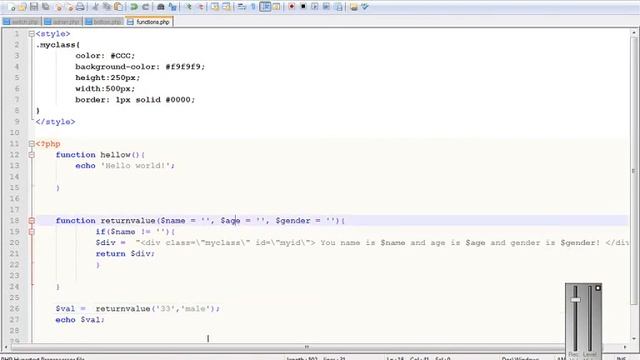
Task: Collapse the <?php block fold marker
Action: coord(31,144)
